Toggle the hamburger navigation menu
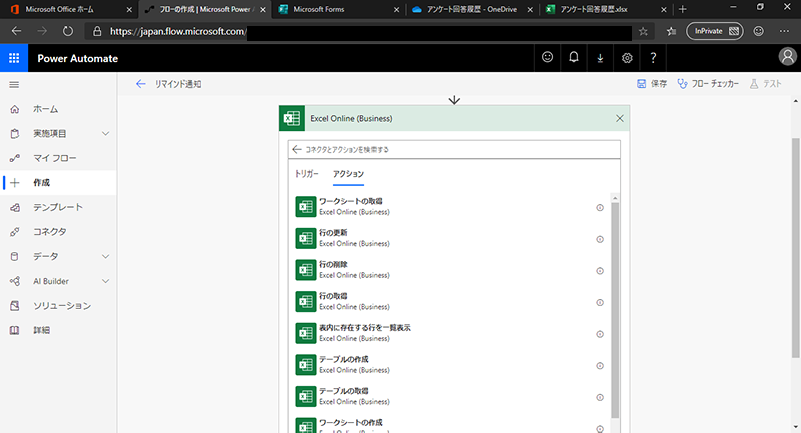The width and height of the screenshot is (801, 433). click(14, 85)
